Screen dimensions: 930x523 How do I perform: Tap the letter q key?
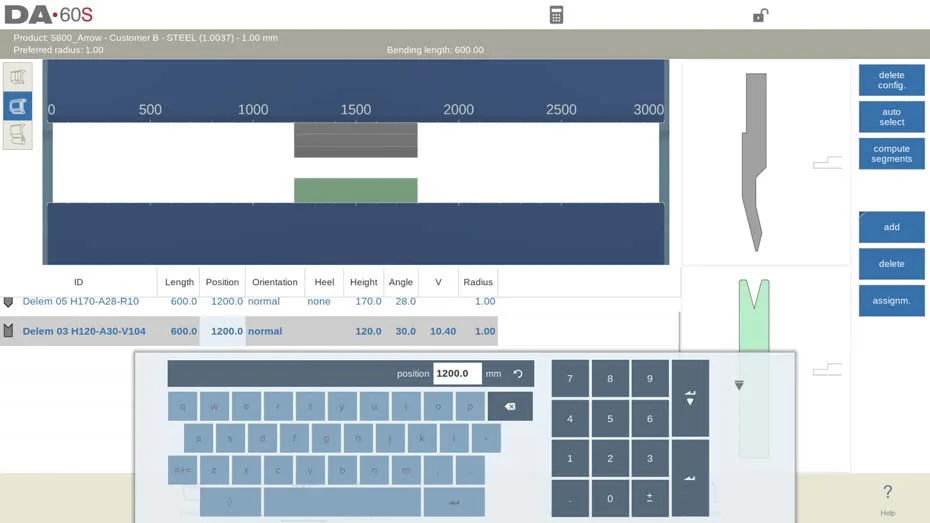click(183, 406)
